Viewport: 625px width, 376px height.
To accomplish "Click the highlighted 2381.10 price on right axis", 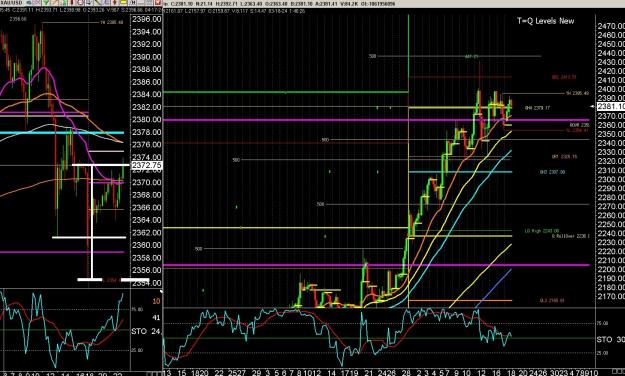I will (611, 106).
